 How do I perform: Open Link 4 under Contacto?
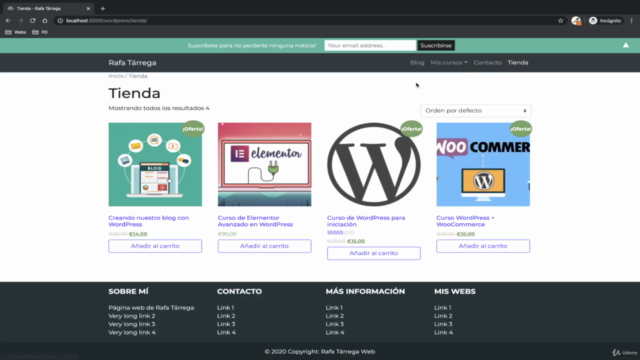pos(227,332)
